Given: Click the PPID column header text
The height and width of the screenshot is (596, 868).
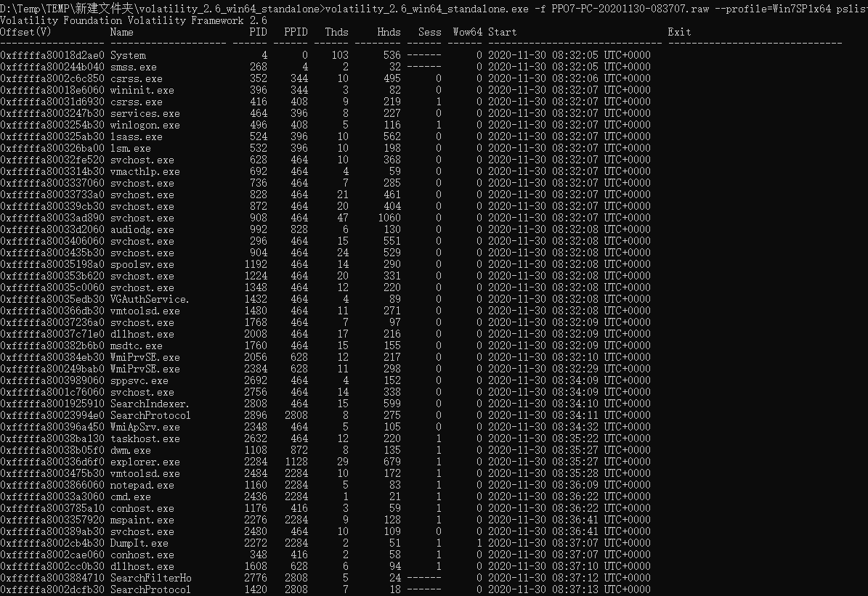Looking at the screenshot, I should point(296,32).
